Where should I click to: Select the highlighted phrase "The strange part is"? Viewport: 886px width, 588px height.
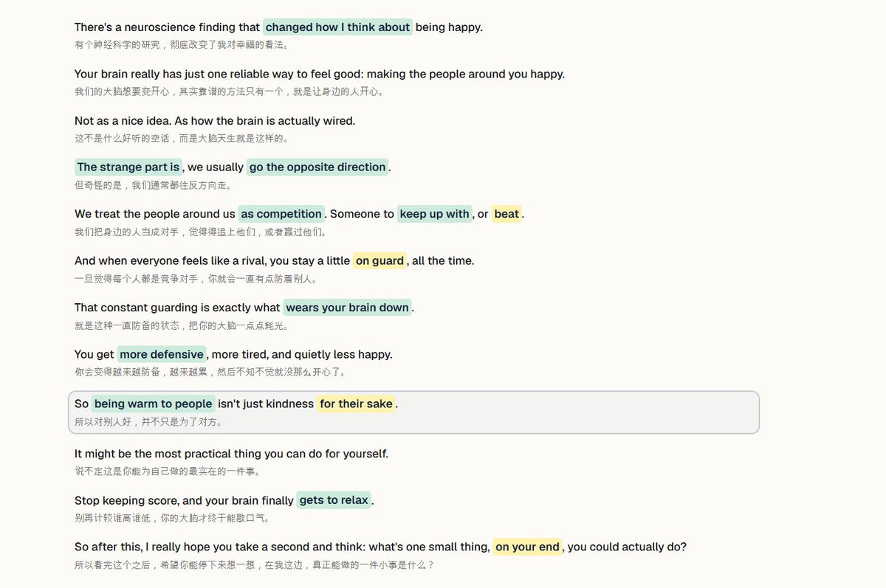pos(128,167)
